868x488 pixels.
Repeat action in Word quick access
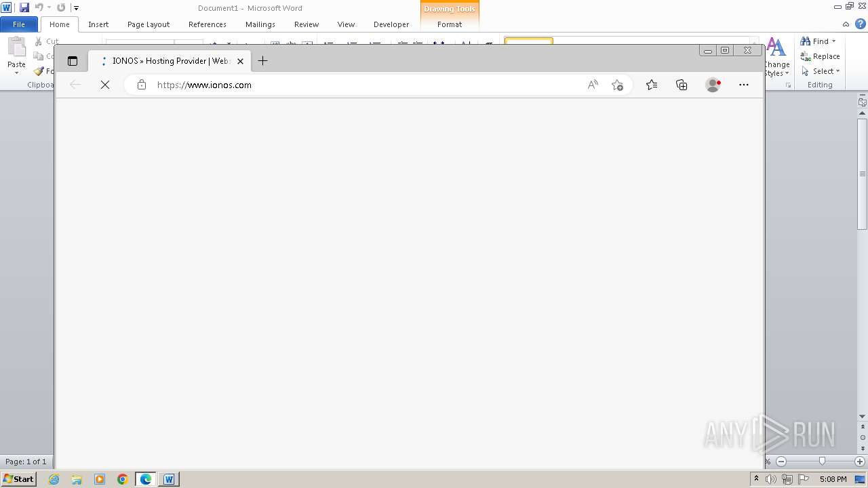61,7
